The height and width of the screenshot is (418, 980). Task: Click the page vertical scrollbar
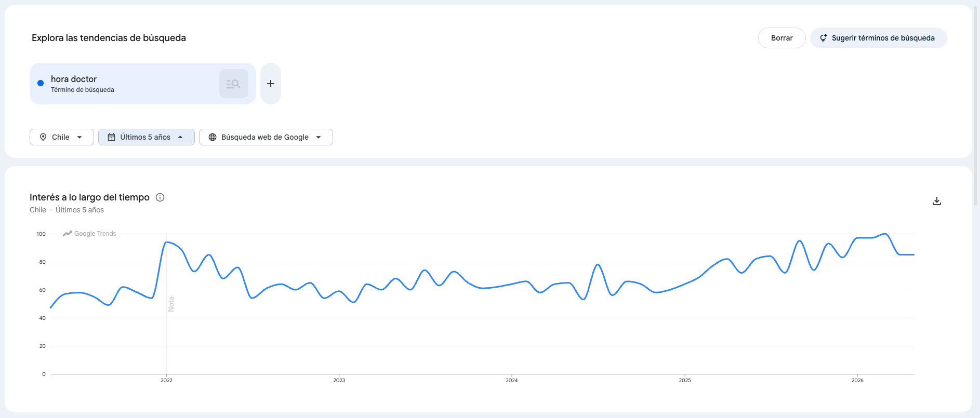click(976, 104)
